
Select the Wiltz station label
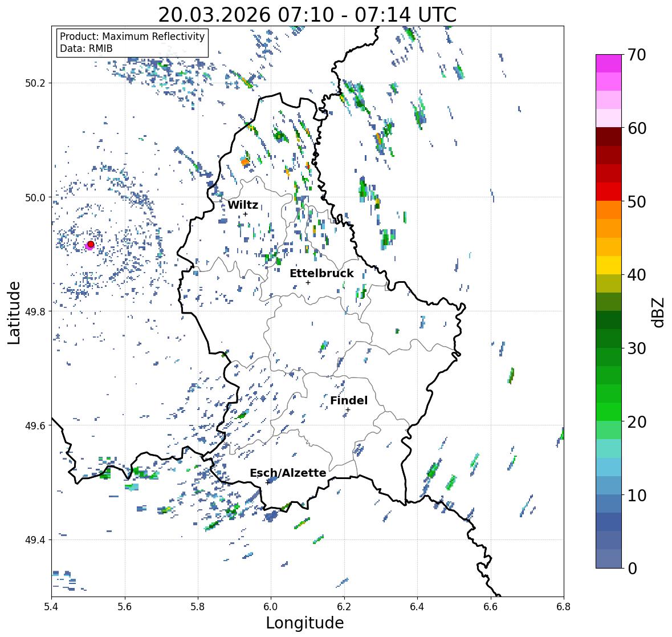tap(243, 205)
